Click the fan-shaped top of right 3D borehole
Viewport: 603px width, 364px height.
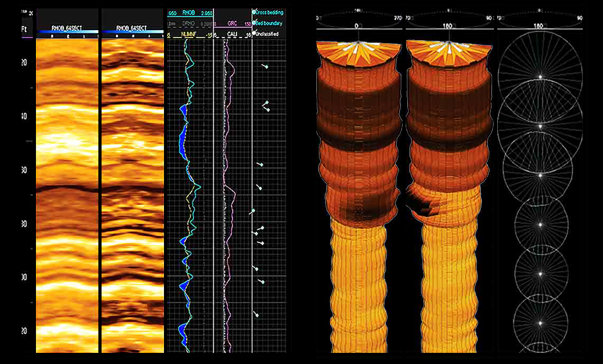pos(449,53)
